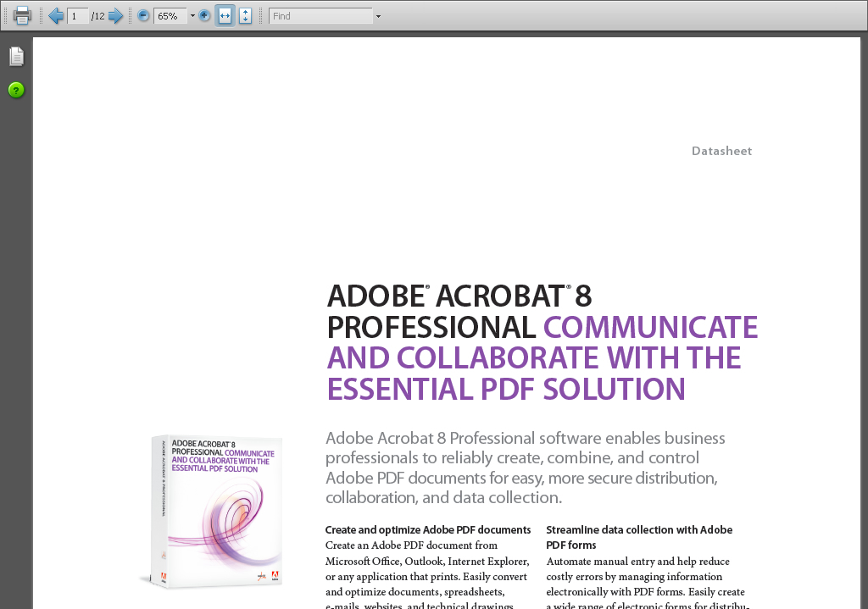Open the Find options dropdown arrow
Image resolution: width=868 pixels, height=609 pixels.
pos(378,16)
